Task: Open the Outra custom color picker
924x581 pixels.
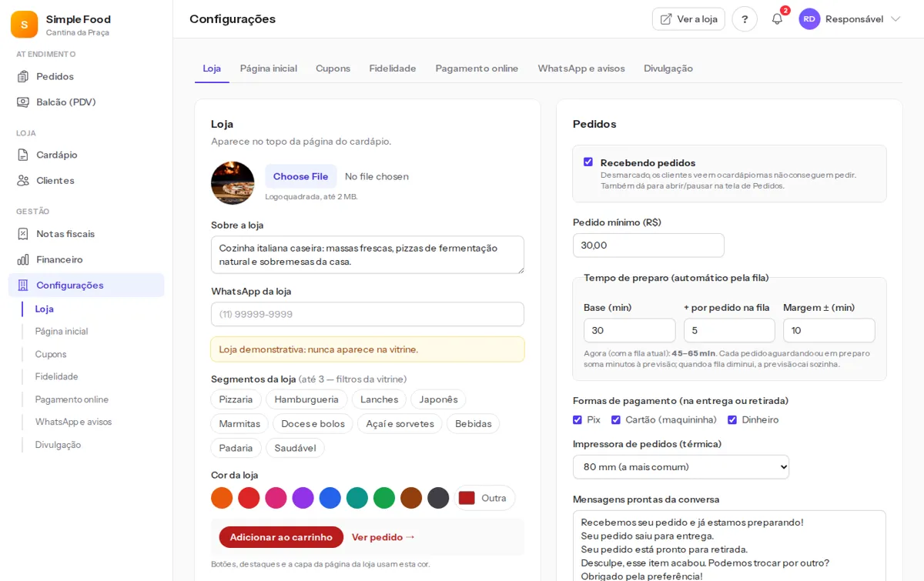Action: (484, 498)
